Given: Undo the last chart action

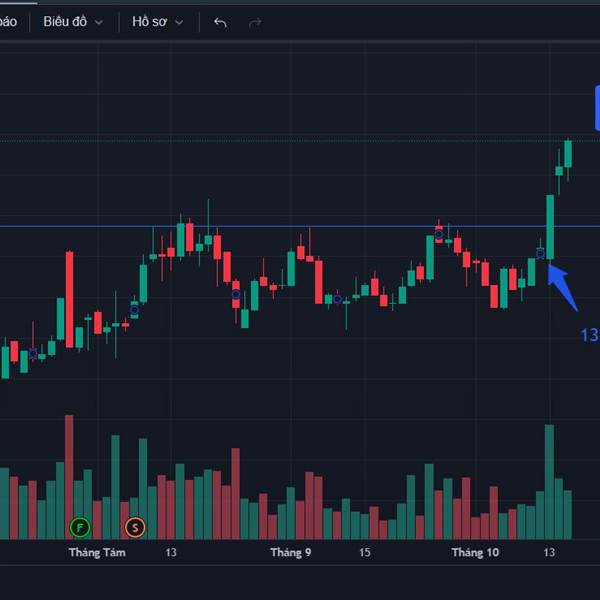Looking at the screenshot, I should (220, 23).
